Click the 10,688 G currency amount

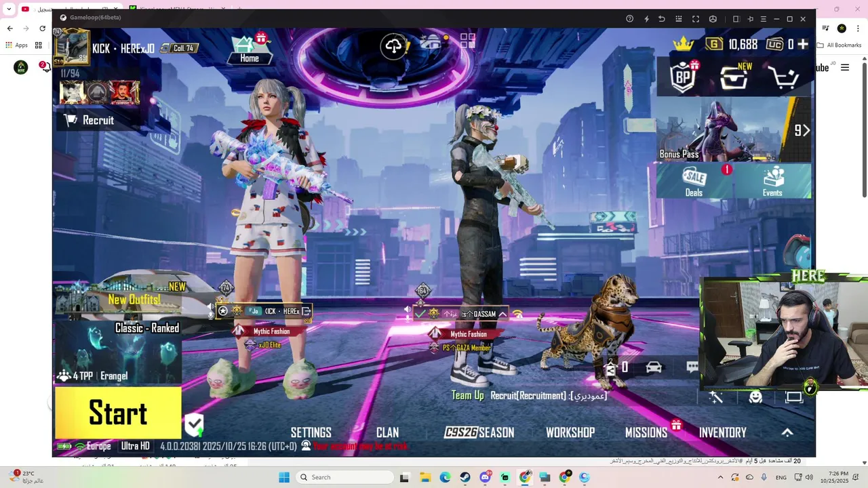point(743,44)
